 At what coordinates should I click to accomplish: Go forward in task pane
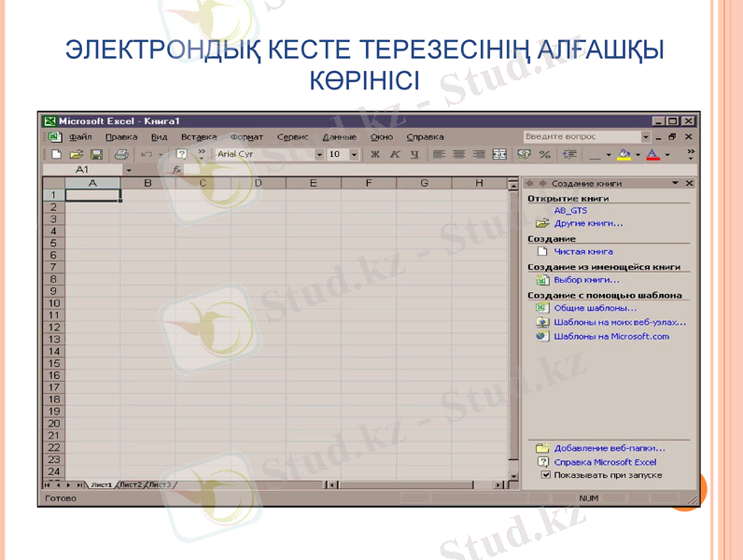tap(542, 183)
